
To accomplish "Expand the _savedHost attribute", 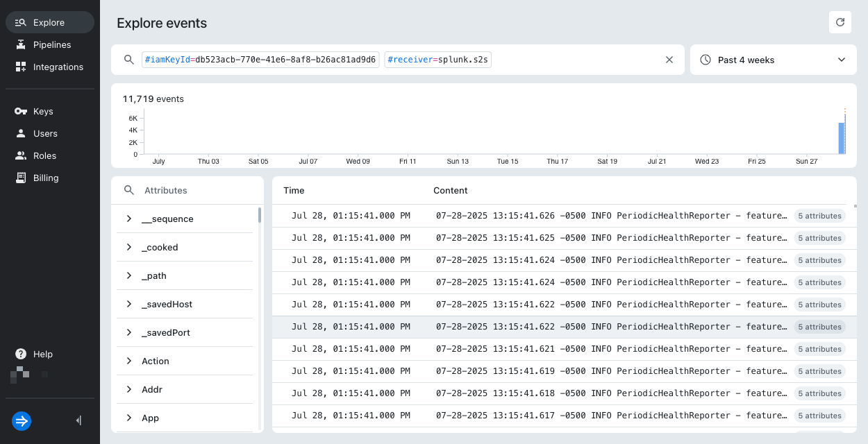I will tap(129, 304).
